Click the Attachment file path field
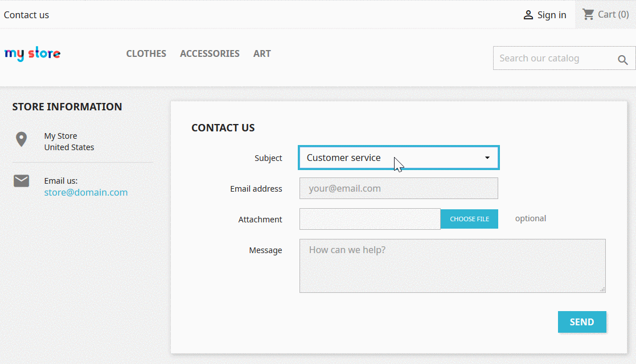 370,219
